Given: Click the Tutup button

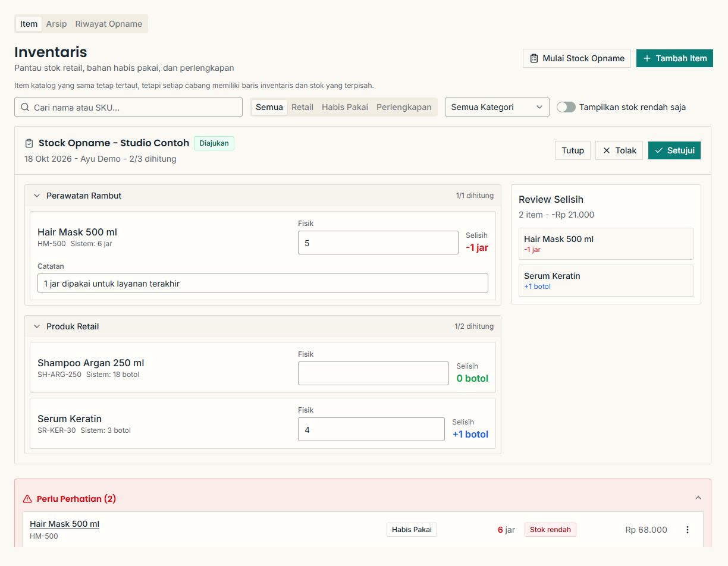Looking at the screenshot, I should click(x=573, y=150).
